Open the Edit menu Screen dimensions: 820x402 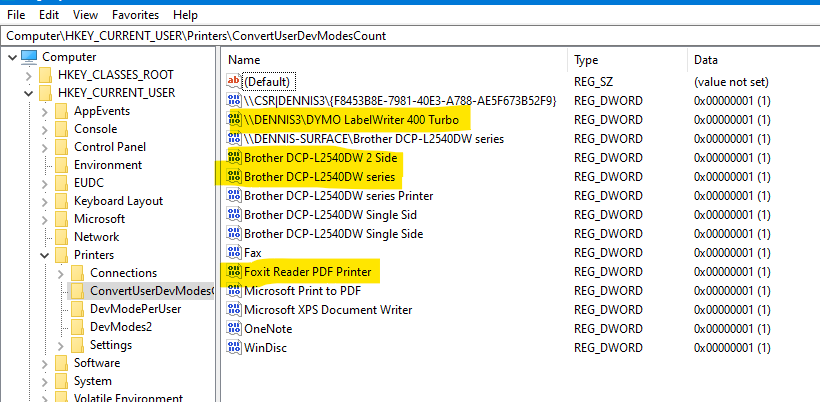tap(49, 15)
